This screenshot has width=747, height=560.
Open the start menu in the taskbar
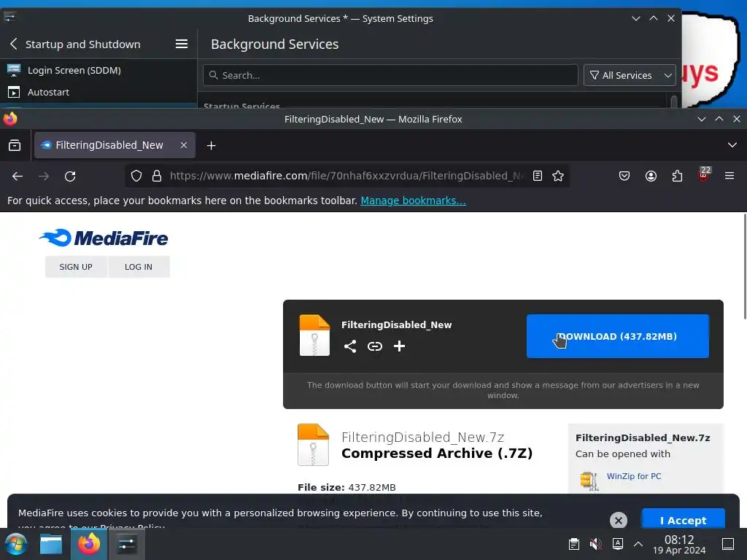click(x=16, y=544)
